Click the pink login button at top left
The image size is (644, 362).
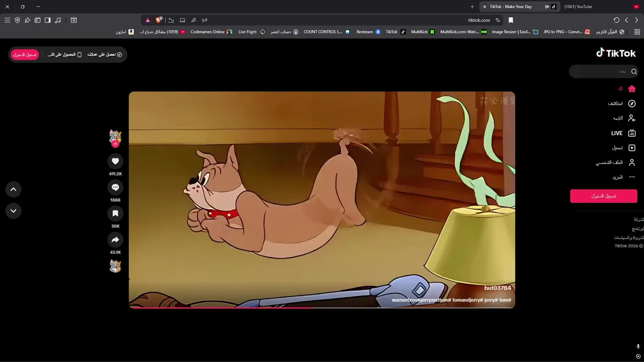click(25, 54)
